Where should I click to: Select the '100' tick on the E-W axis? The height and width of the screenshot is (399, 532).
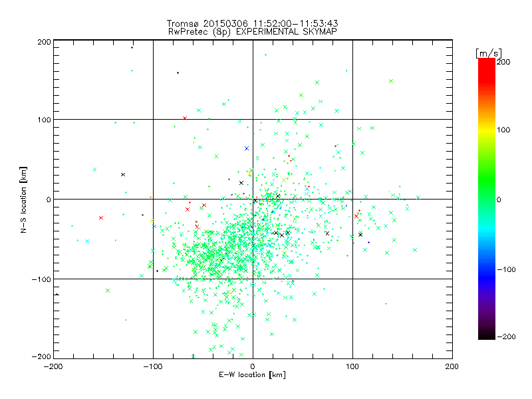pyautogui.click(x=352, y=366)
